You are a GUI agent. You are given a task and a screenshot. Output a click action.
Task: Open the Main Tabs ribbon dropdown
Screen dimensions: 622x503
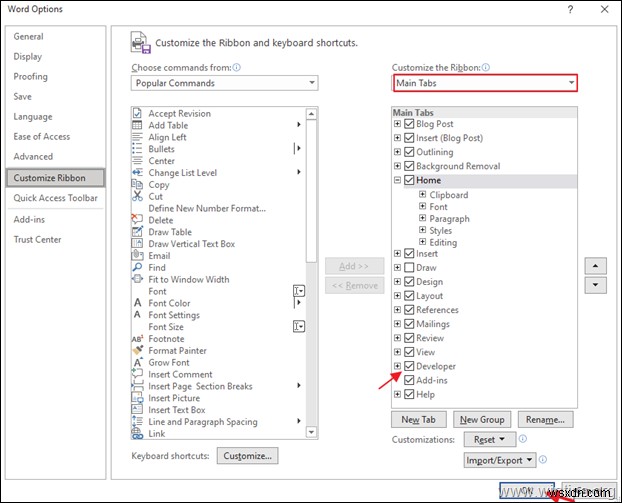(x=485, y=83)
